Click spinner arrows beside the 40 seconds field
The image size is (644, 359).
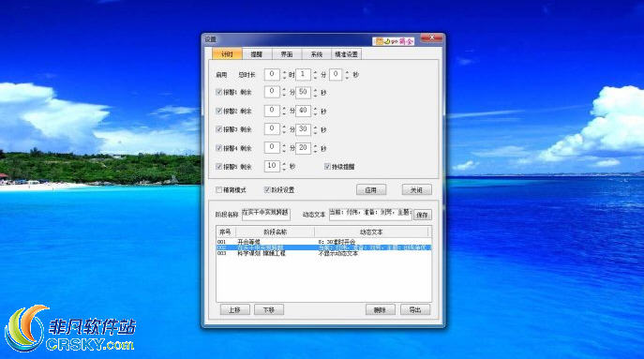tap(315, 111)
